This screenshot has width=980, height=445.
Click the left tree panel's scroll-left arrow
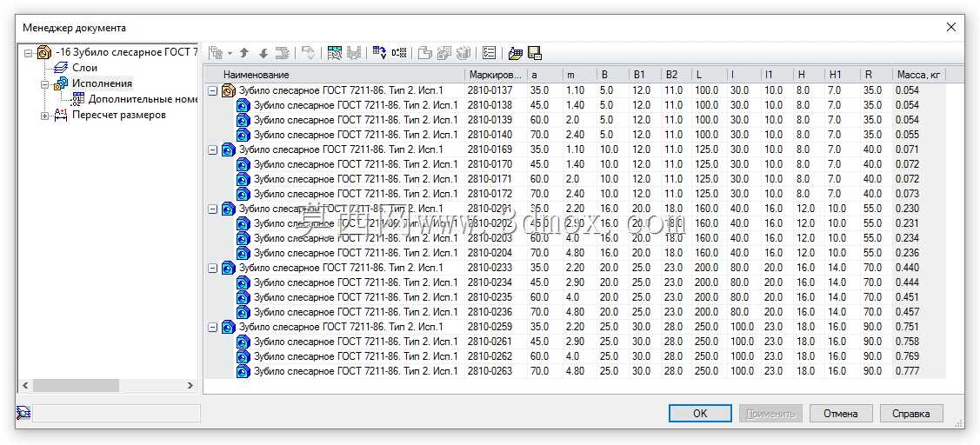click(x=26, y=386)
